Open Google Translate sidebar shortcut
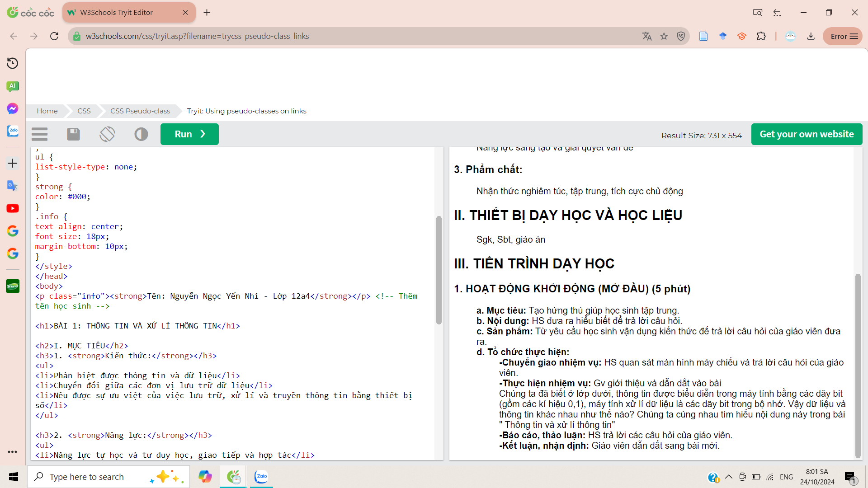868x488 pixels. [13, 186]
